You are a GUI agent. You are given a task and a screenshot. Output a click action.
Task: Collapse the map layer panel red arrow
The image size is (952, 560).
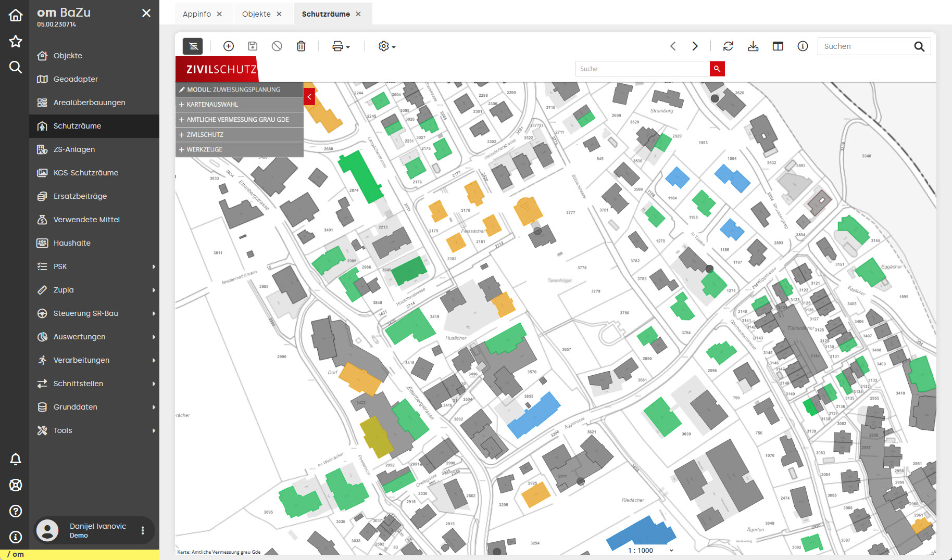pyautogui.click(x=309, y=97)
